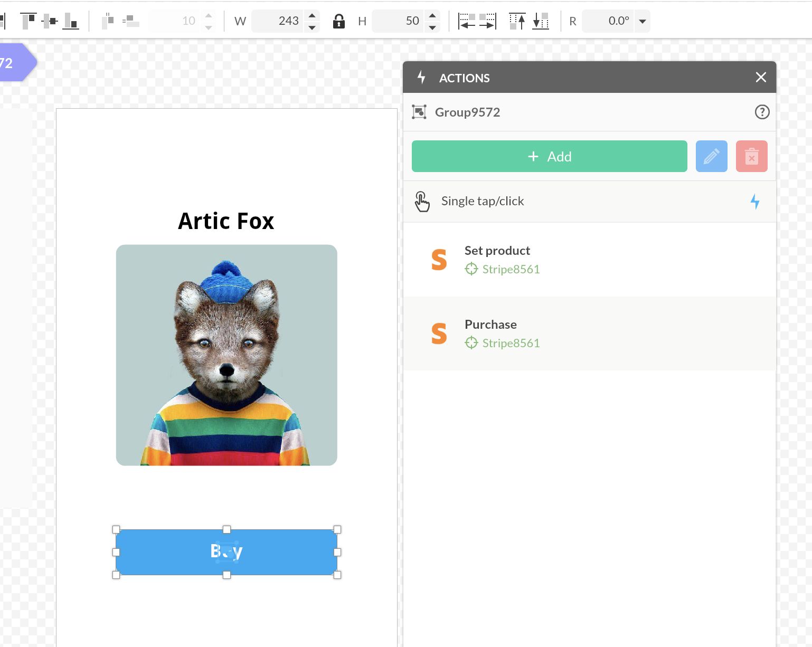The width and height of the screenshot is (812, 647).
Task: Click the fit height to top icon
Action: pyautogui.click(x=517, y=21)
